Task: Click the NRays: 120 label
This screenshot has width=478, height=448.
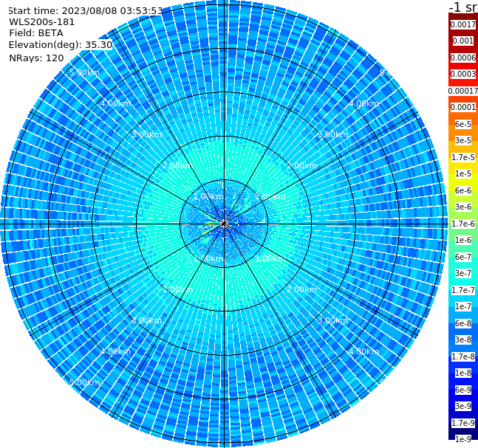Action: [x=36, y=58]
